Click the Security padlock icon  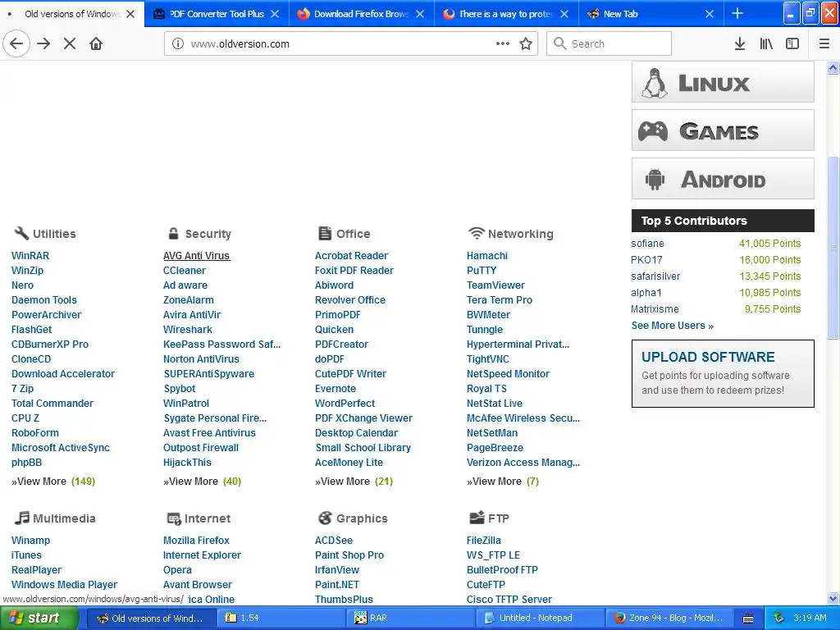173,233
